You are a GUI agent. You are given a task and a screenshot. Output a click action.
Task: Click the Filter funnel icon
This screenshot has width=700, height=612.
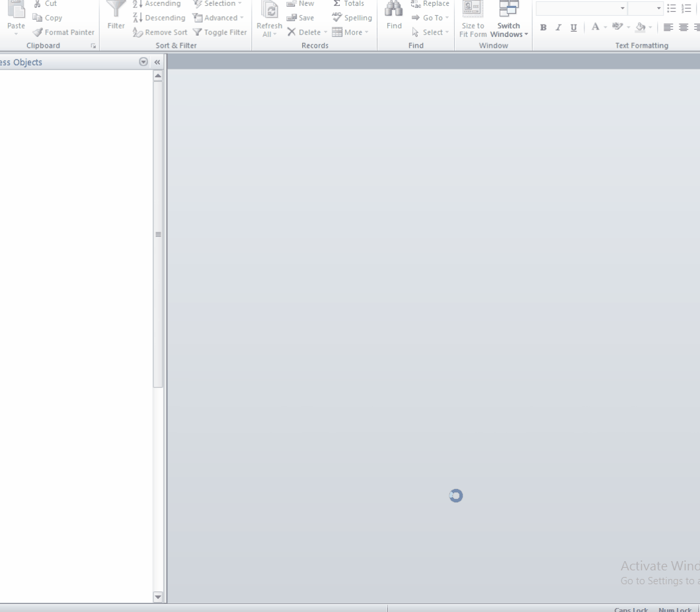(x=116, y=9)
